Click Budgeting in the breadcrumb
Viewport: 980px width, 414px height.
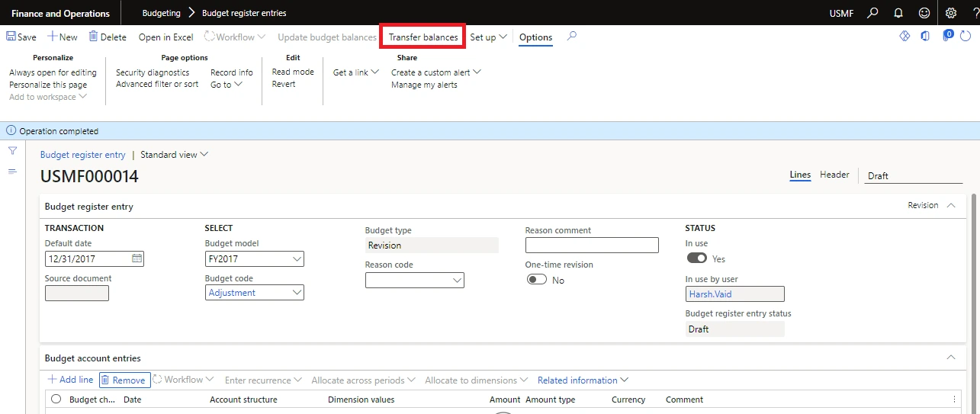[x=162, y=13]
